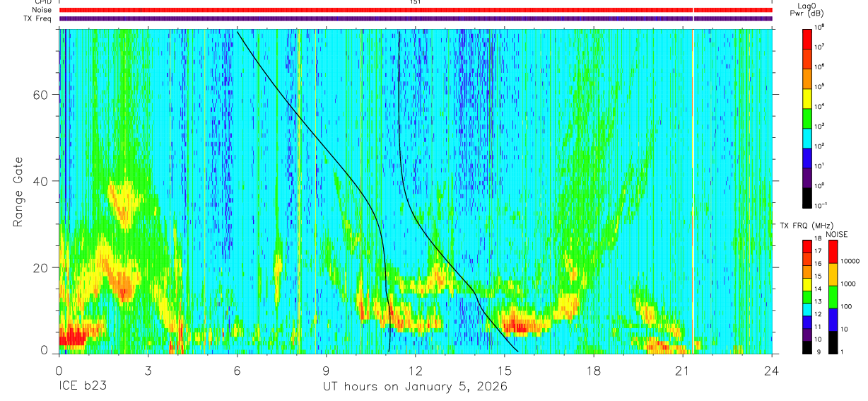Click the right black curve near range gate 60
This screenshot has width=868, height=401.
click(x=399, y=95)
